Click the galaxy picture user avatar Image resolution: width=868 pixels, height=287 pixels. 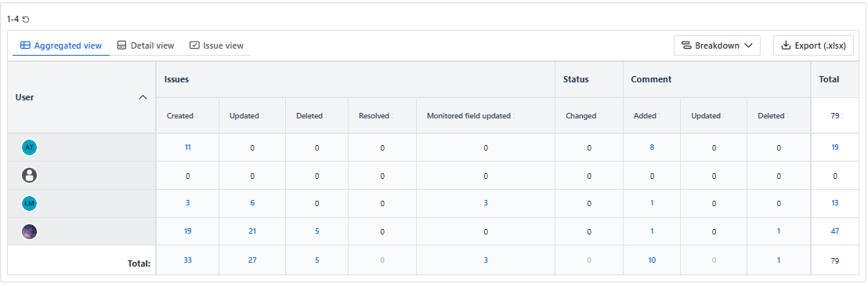tap(29, 231)
